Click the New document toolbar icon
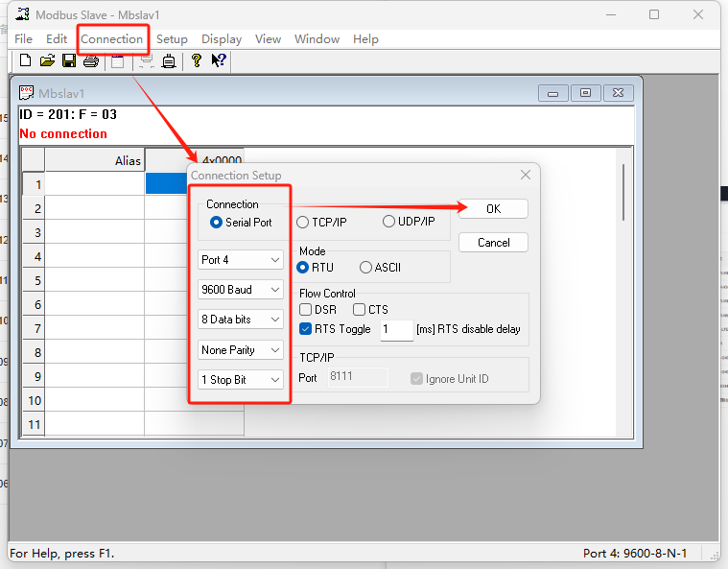This screenshot has width=728, height=569. [25, 60]
